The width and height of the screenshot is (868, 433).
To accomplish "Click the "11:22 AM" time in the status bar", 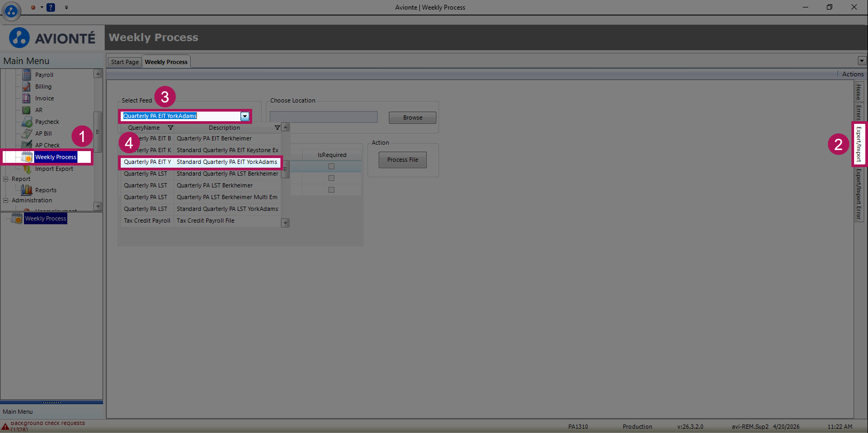I will 840,427.
